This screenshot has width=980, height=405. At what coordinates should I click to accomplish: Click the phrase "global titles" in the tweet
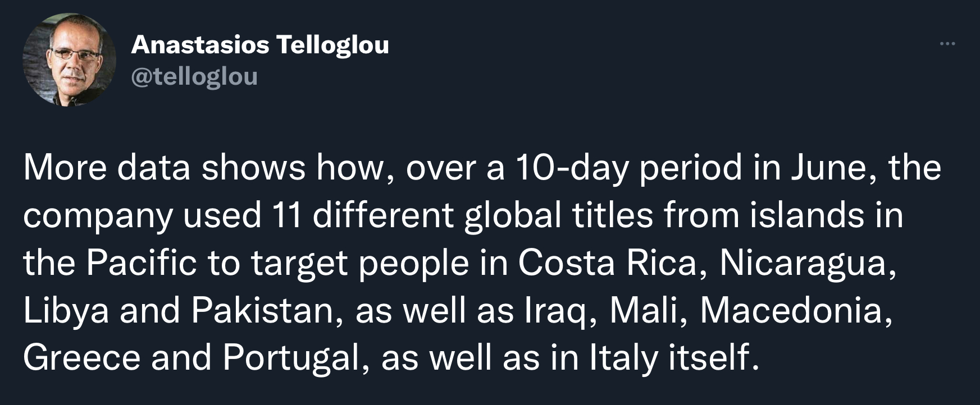[559, 215]
